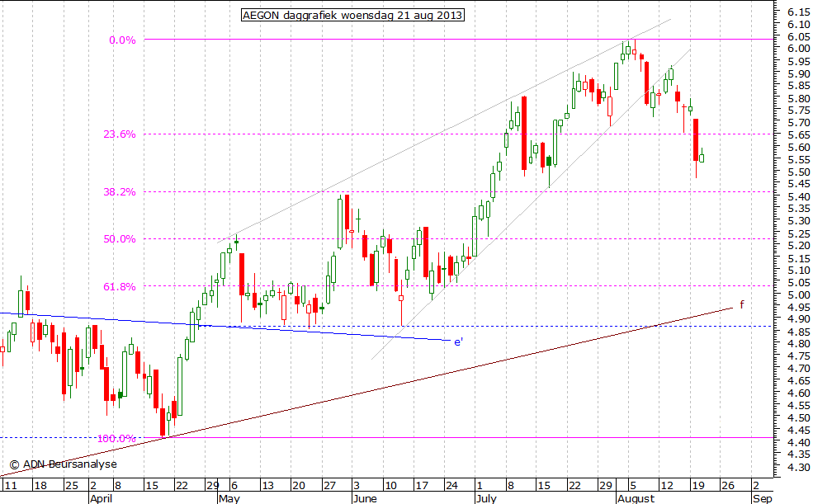813x504 pixels.
Task: Click the August month label on the time axis
Action: click(x=636, y=498)
